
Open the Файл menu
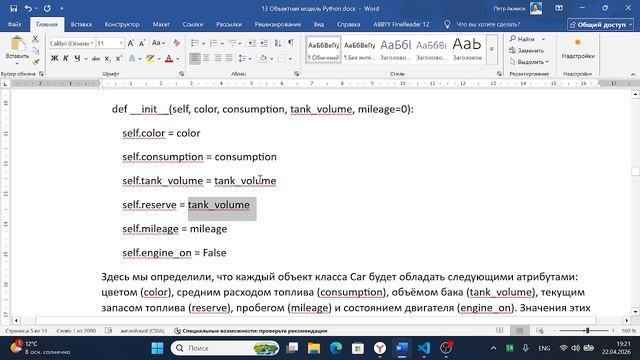14,24
